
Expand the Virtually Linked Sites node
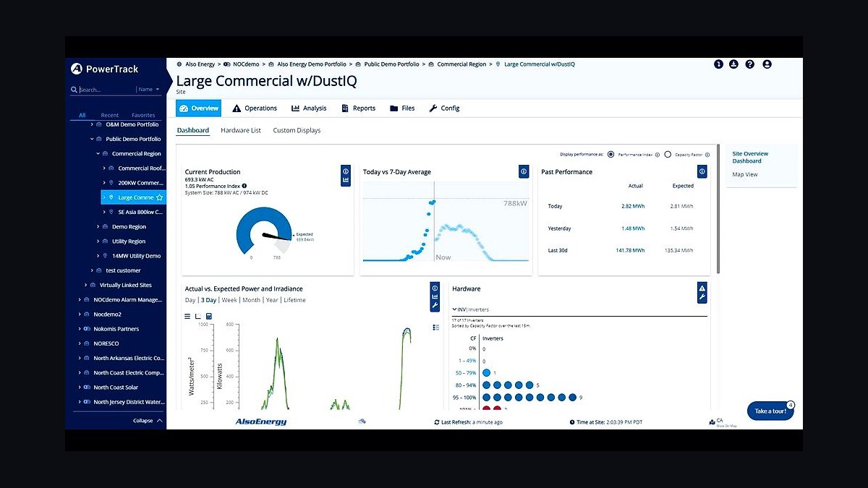(x=85, y=285)
